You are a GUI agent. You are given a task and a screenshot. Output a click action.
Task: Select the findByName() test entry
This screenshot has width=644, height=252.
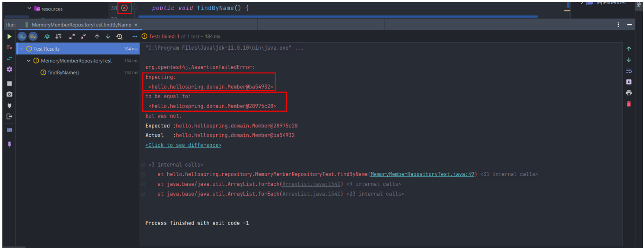pyautogui.click(x=63, y=72)
